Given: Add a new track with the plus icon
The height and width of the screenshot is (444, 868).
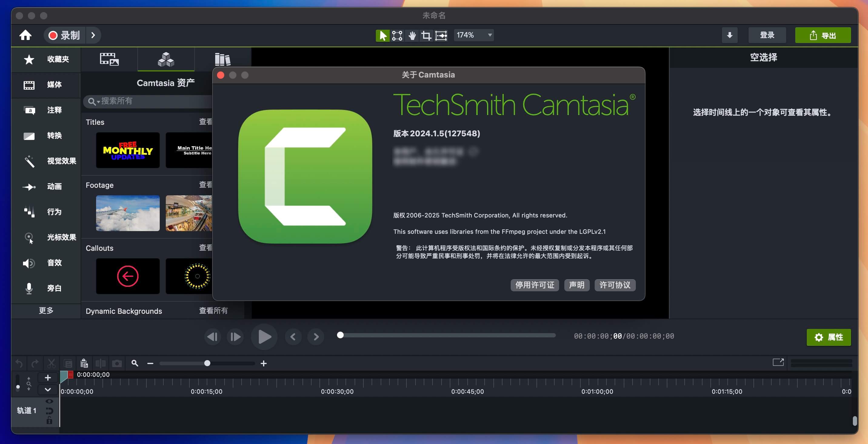Looking at the screenshot, I should click(48, 377).
